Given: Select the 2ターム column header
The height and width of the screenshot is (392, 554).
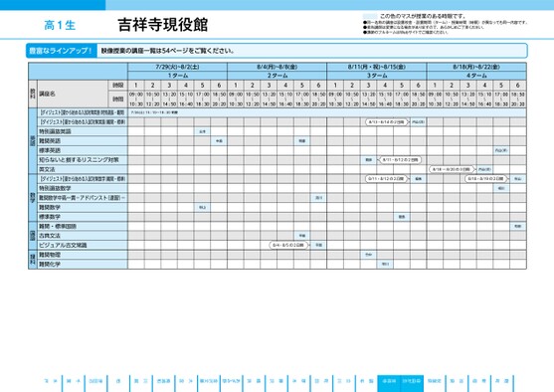Looking at the screenshot, I should [x=277, y=76].
